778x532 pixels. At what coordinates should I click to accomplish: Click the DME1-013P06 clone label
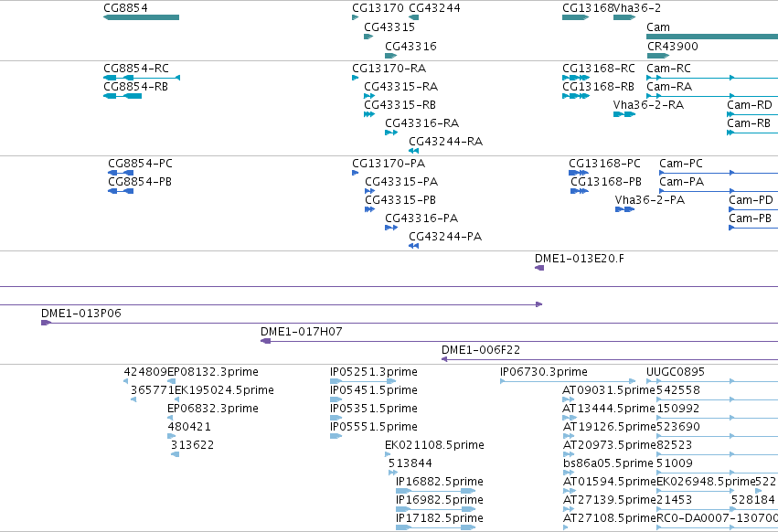pos(80,314)
